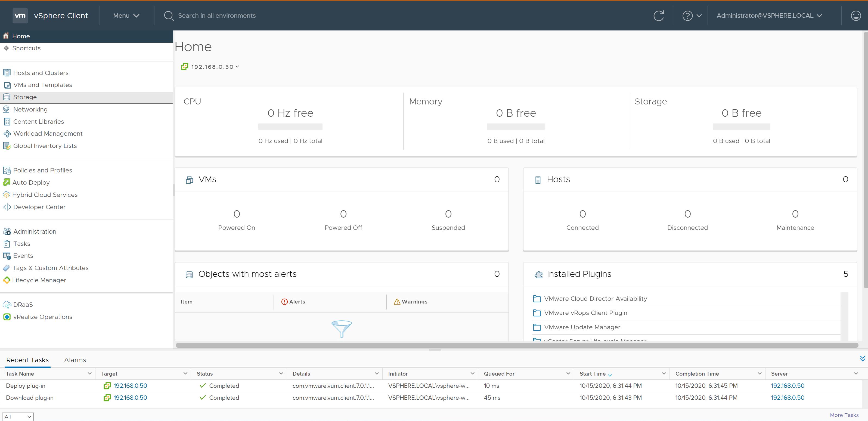Open the Task Name column filter chevron
868x421 pixels.
[x=90, y=373]
